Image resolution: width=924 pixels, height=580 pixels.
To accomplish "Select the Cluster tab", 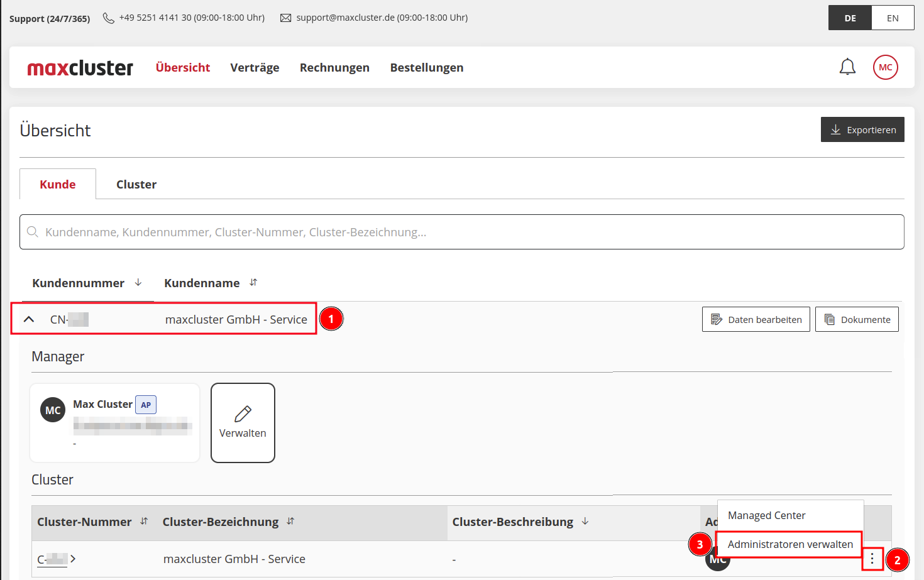I will point(136,184).
